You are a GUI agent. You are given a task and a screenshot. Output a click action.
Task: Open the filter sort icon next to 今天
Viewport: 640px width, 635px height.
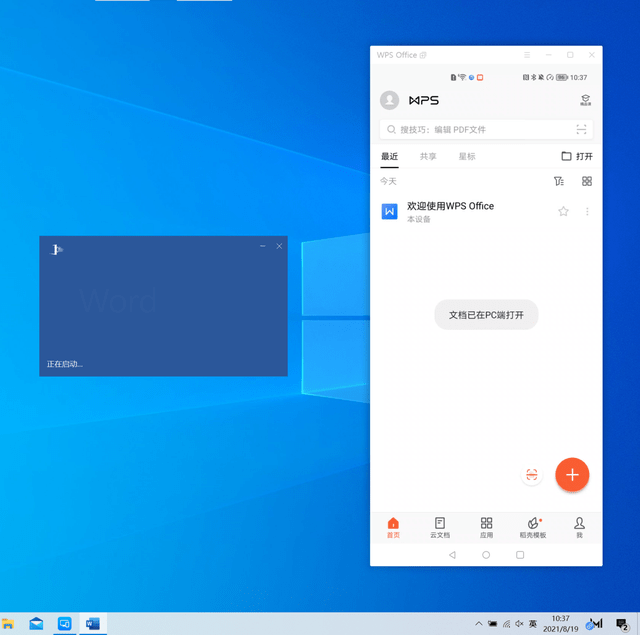[559, 181]
